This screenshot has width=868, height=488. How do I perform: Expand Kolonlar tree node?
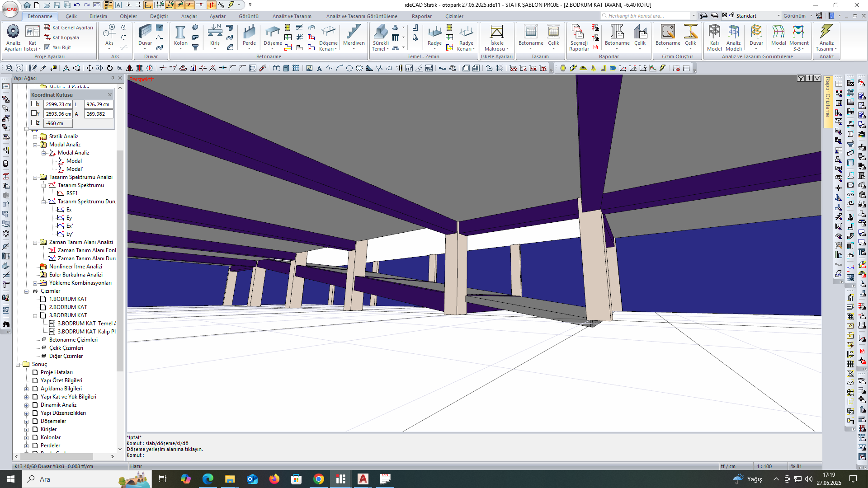click(x=26, y=437)
